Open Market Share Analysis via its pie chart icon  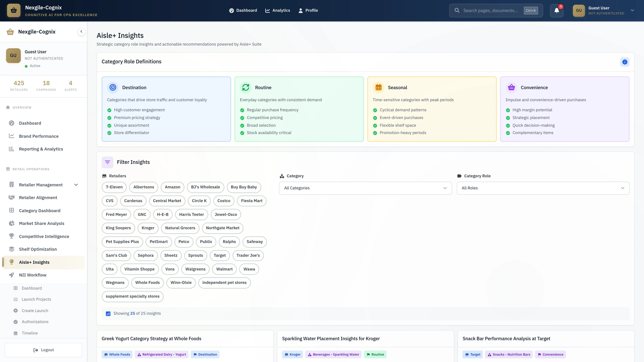pyautogui.click(x=12, y=223)
